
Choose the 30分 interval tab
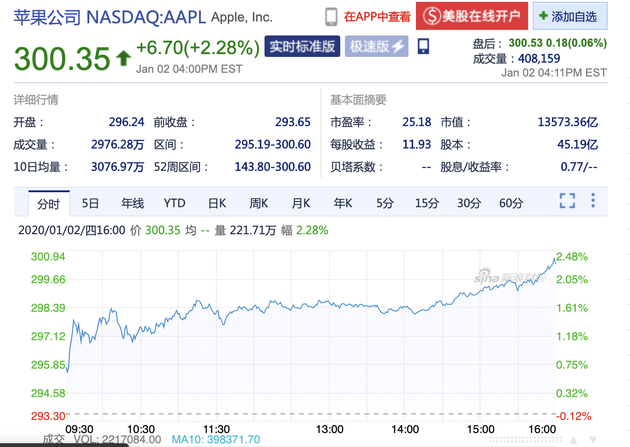pos(469,203)
